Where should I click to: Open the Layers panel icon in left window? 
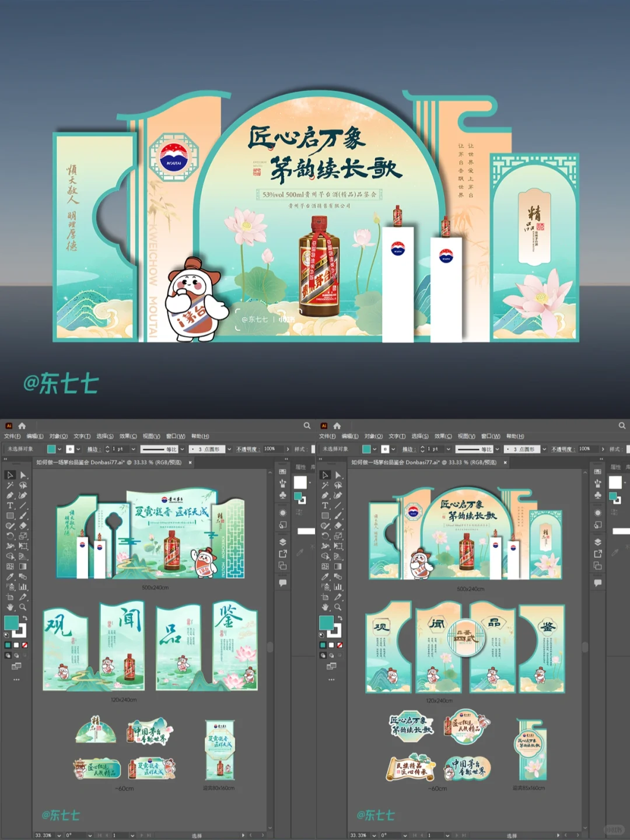283,542
